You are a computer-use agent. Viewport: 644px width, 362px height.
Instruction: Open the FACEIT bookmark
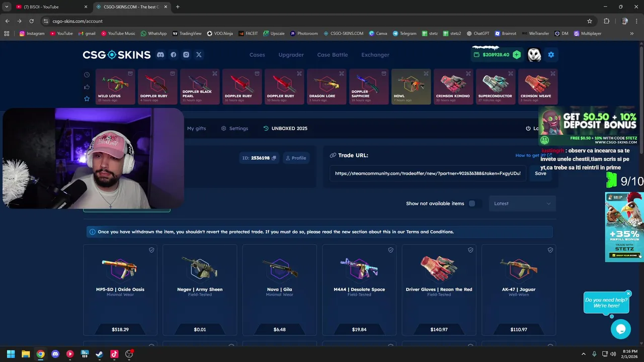248,34
